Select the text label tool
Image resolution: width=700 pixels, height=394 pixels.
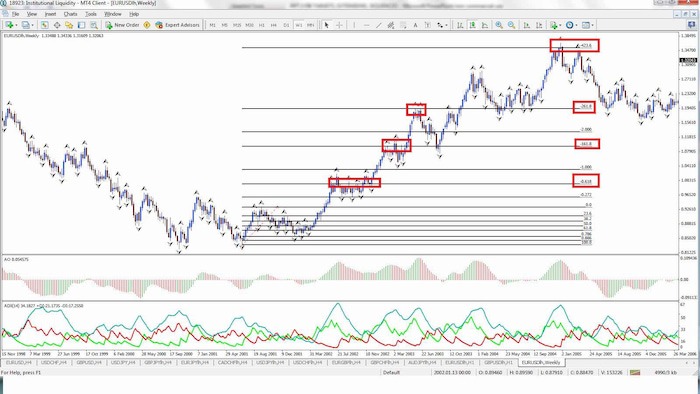click(x=428, y=25)
